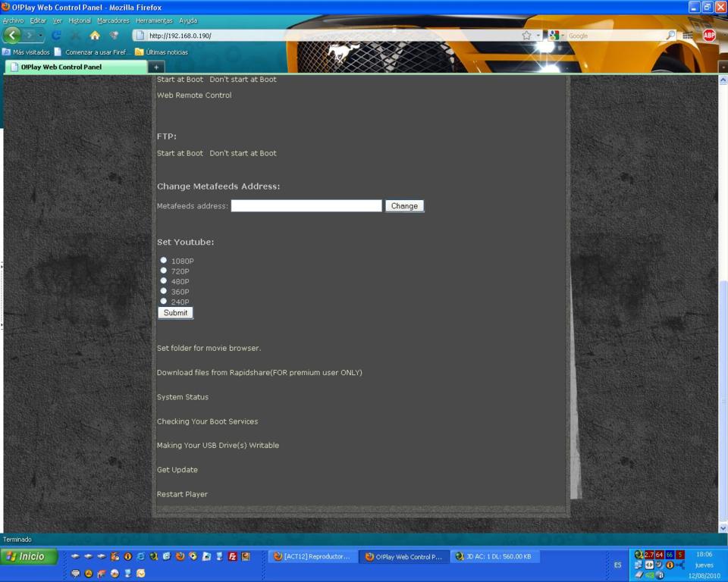Select the 720P Youtube option
Screen dimensions: 728x582
[164, 270]
